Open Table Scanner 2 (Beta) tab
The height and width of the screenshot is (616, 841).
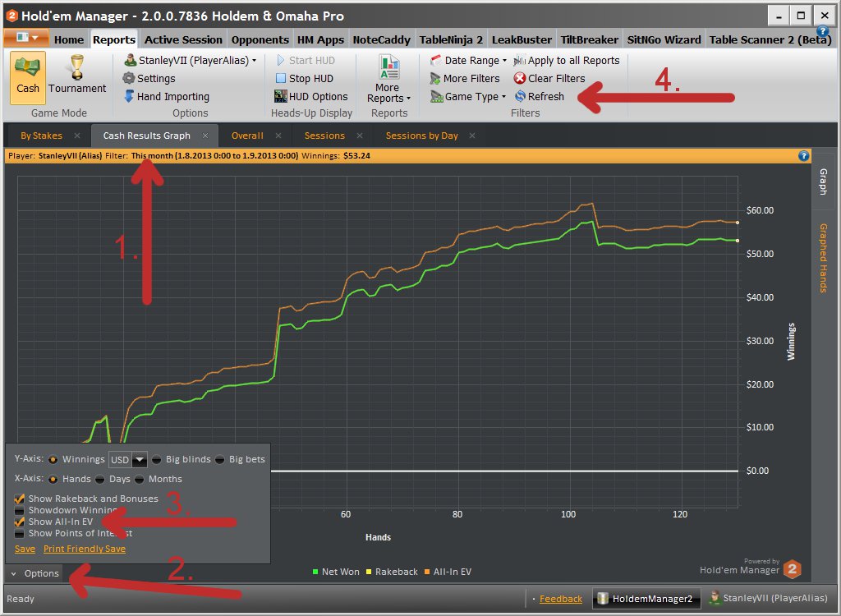point(770,39)
